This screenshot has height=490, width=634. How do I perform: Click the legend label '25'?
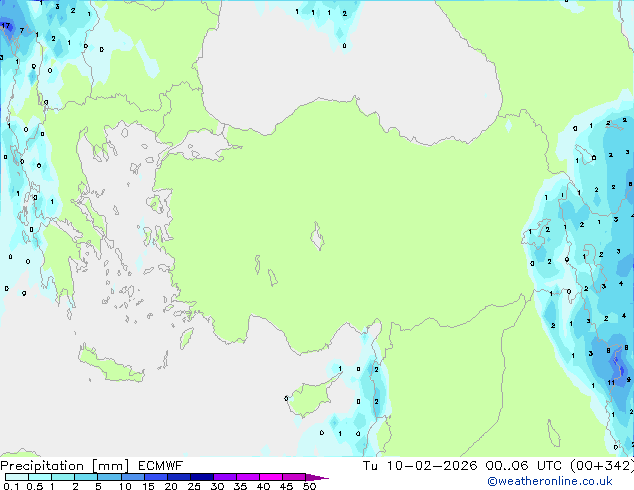[194, 486]
